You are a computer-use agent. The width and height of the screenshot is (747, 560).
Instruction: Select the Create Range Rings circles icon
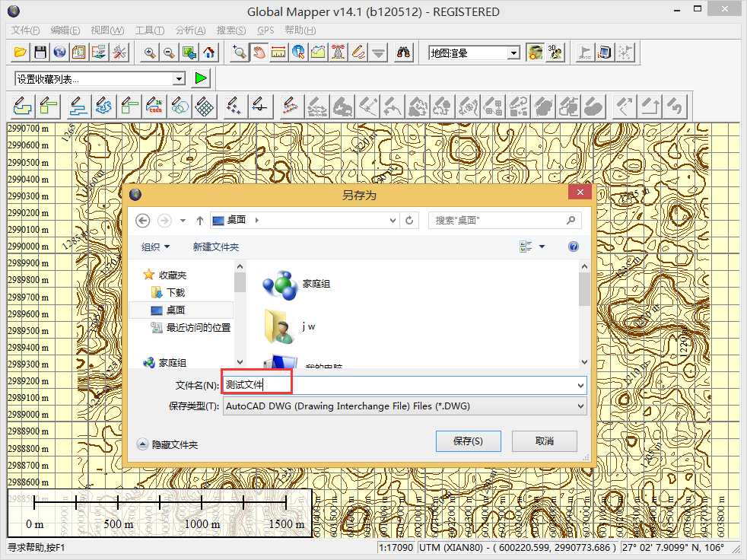coord(180,107)
